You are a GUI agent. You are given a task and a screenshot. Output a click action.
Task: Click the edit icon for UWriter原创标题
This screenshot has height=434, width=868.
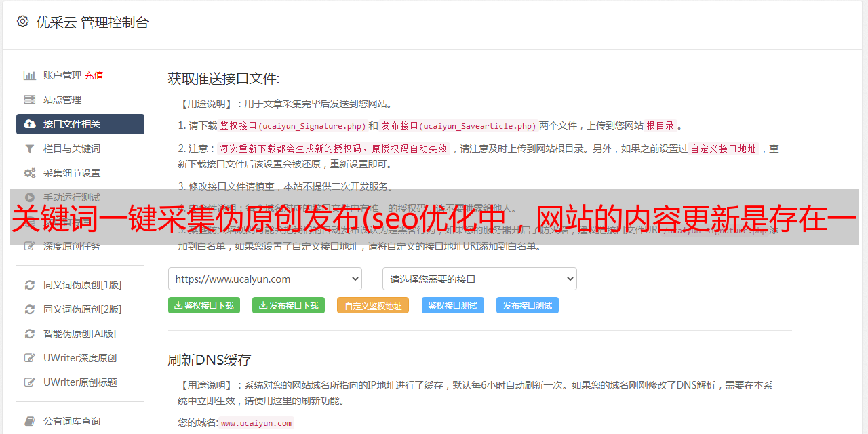click(x=30, y=382)
